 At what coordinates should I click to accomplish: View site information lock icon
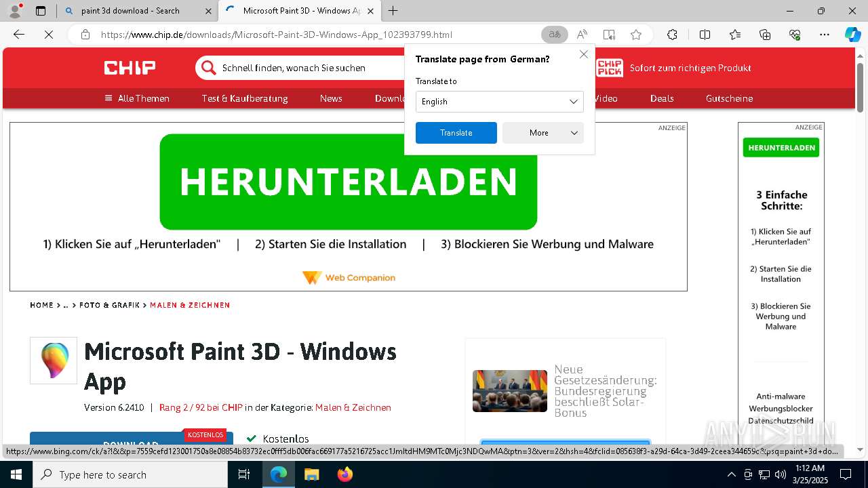pos(85,35)
